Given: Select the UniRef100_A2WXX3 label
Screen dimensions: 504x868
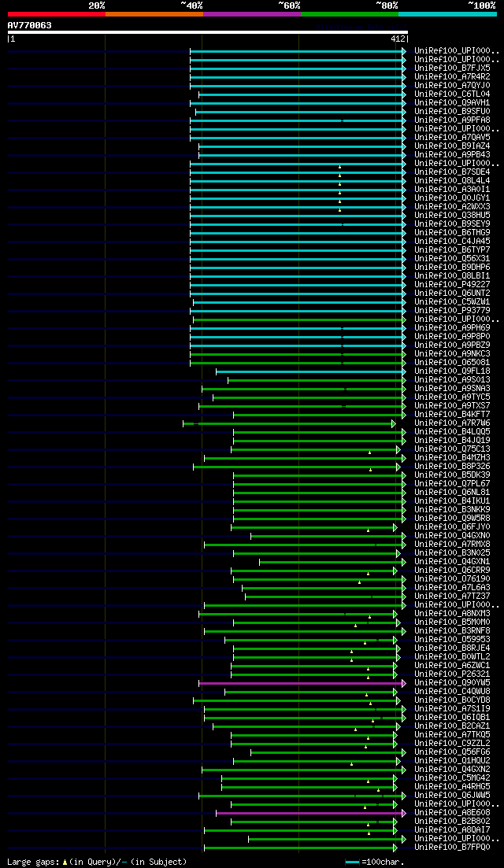Looking at the screenshot, I should [452, 206].
